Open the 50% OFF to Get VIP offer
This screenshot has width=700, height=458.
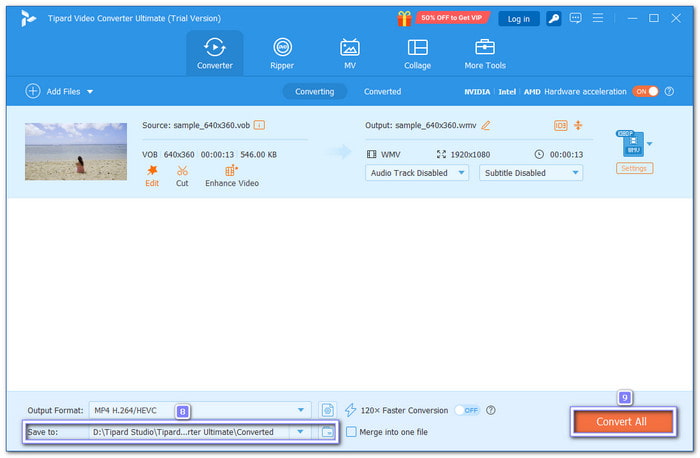coord(452,18)
